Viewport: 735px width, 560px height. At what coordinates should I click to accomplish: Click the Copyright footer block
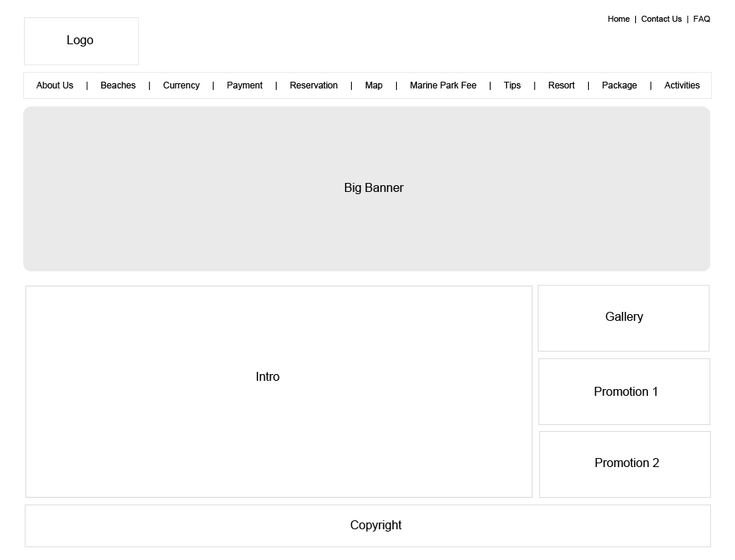368,526
